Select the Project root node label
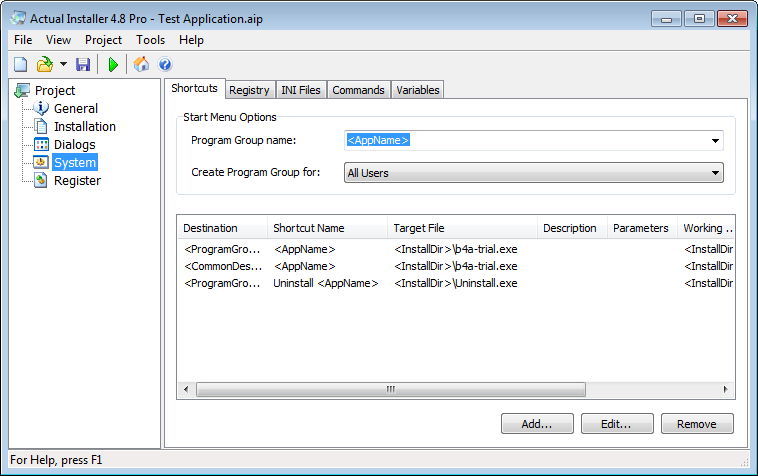The height and width of the screenshot is (476, 758). pyautogui.click(x=55, y=90)
